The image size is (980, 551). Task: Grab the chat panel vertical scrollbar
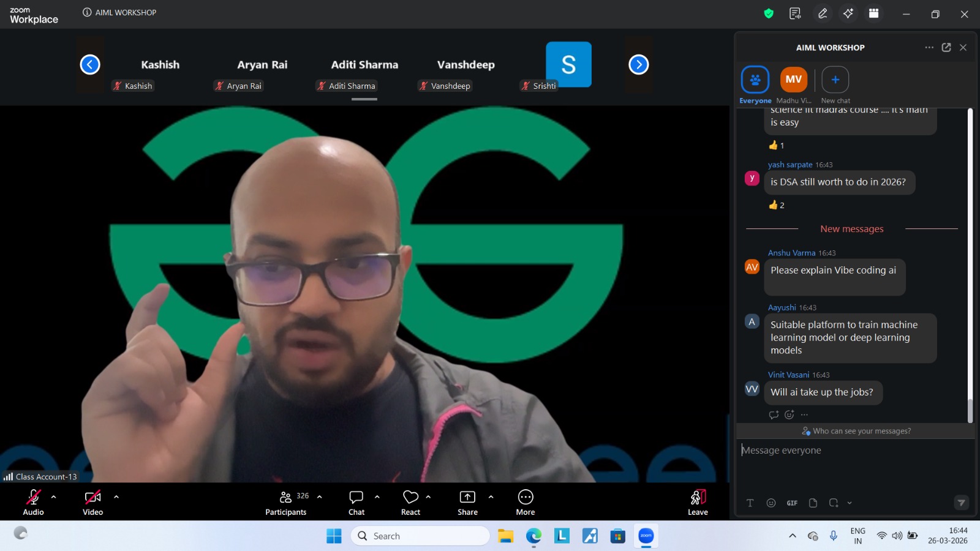pyautogui.click(x=970, y=410)
